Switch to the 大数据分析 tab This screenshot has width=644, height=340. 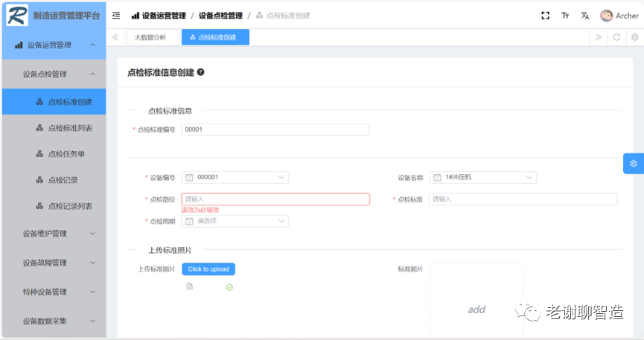pos(153,37)
